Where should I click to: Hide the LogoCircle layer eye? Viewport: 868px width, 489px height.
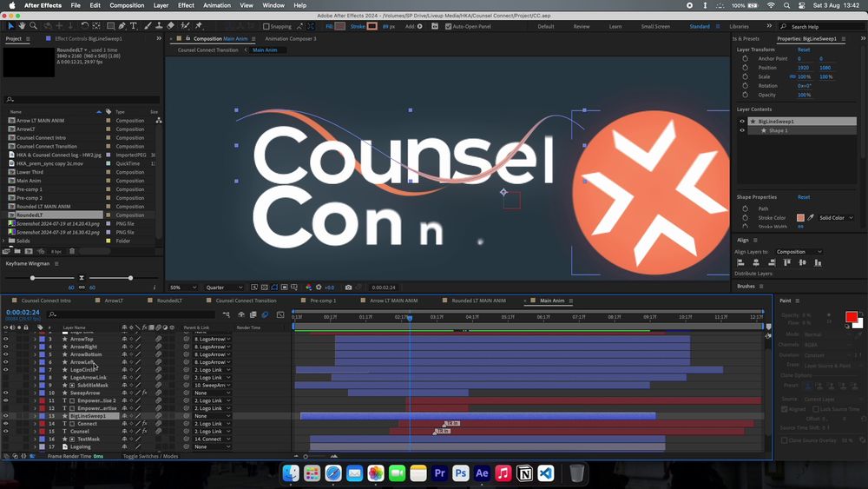5,369
